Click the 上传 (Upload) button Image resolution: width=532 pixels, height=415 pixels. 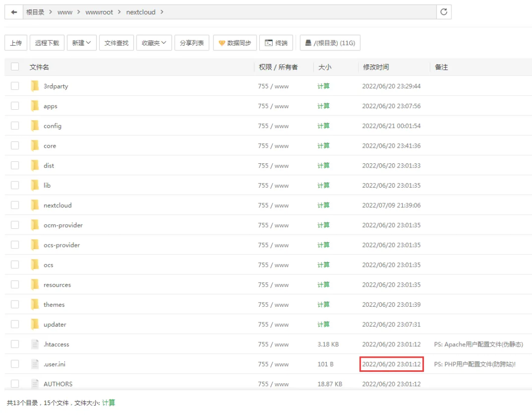click(16, 43)
